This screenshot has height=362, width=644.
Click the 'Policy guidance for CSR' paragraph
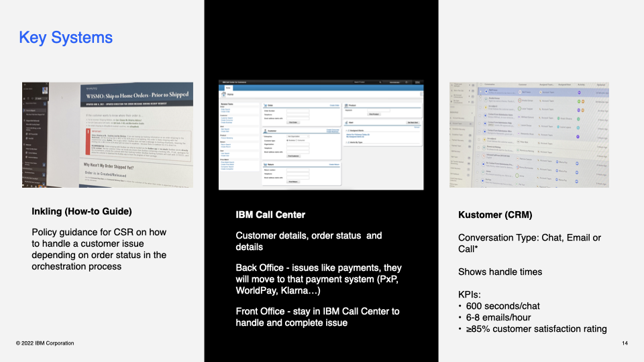coord(99,249)
